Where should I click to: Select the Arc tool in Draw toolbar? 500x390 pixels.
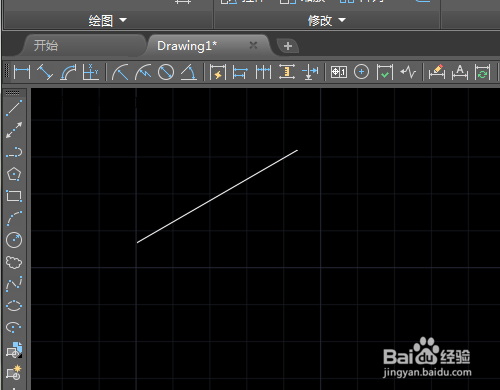[14, 218]
